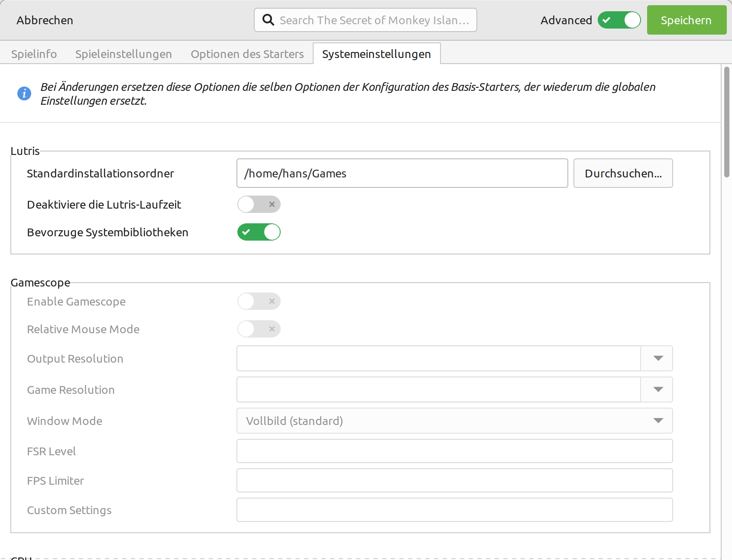Viewport: 732px width, 560px height.
Task: Click Gamescope section heading
Action: tap(40, 283)
